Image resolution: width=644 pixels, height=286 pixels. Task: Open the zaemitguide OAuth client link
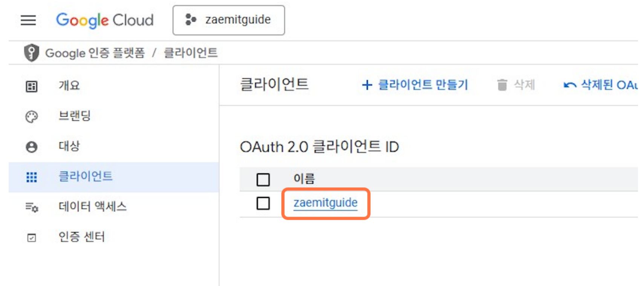326,203
